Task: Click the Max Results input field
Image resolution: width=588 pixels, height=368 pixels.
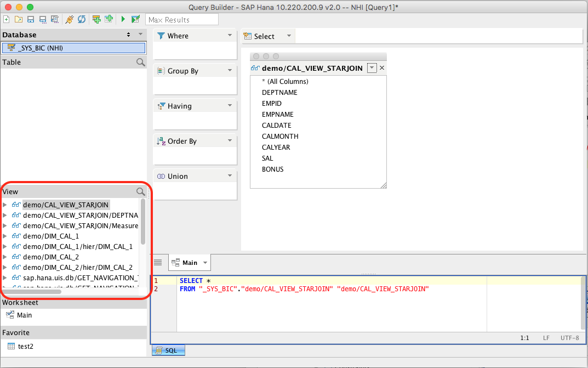Action: coord(182,20)
